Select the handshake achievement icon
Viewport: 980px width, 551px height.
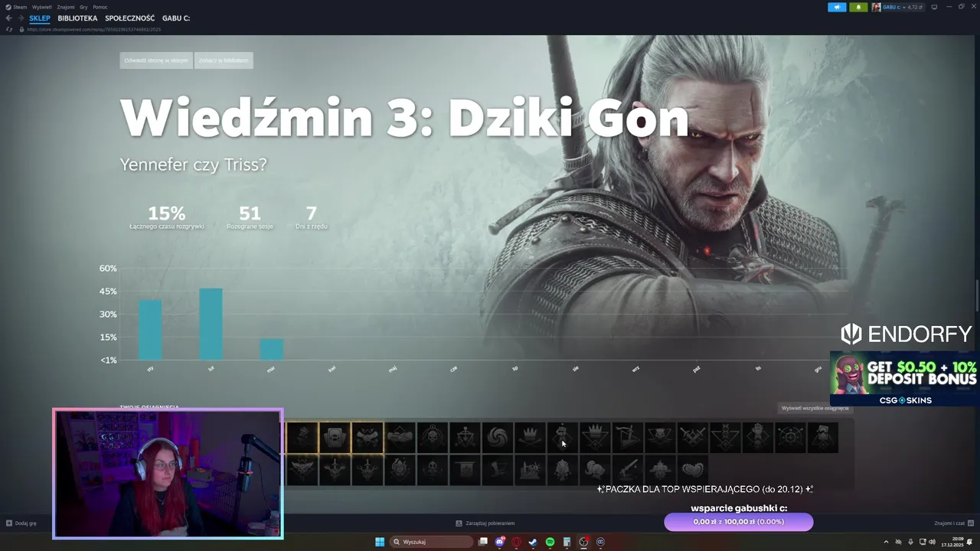(400, 438)
